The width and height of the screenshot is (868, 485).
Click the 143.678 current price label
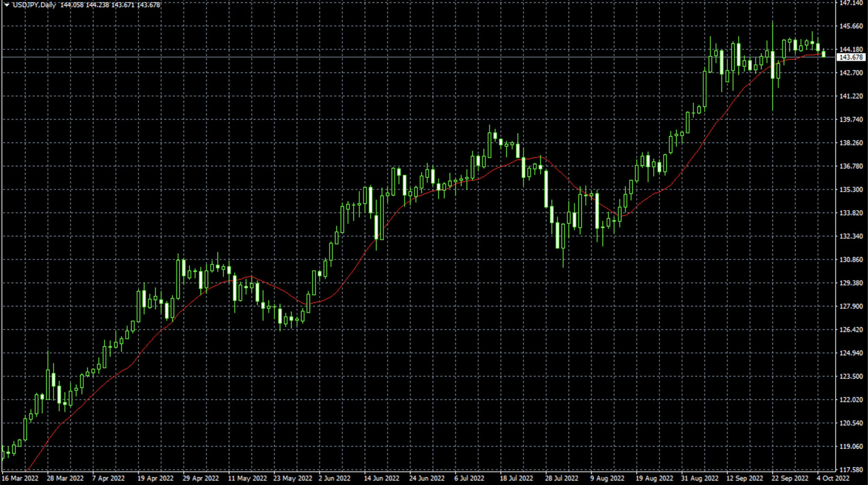pyautogui.click(x=851, y=57)
